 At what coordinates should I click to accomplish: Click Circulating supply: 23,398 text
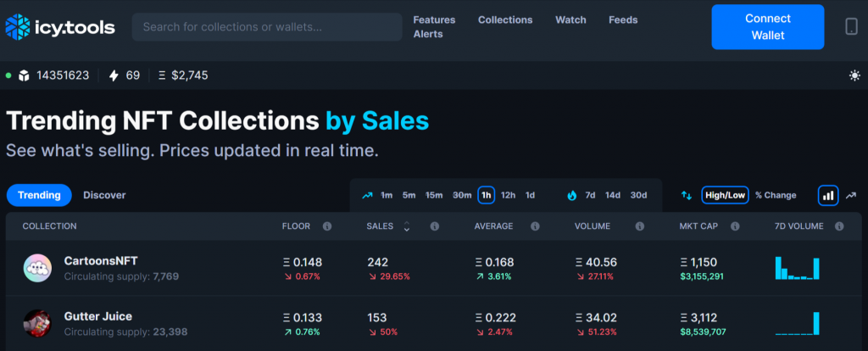(x=125, y=331)
